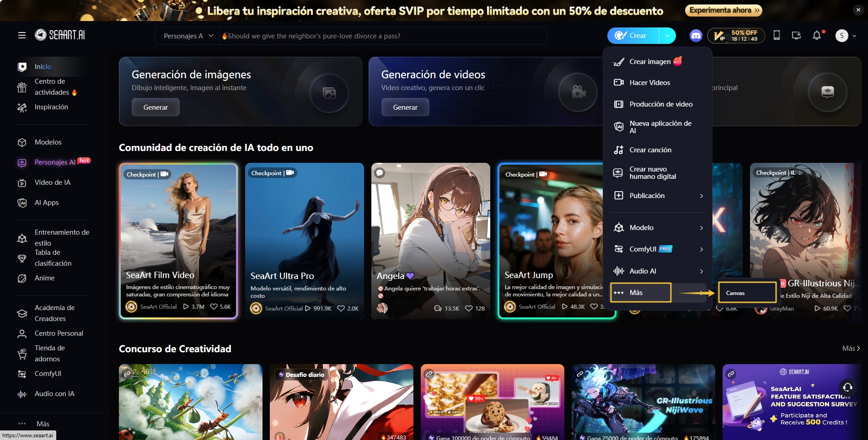Select Crear imagen from the menu
Image resolution: width=868 pixels, height=440 pixels.
pyautogui.click(x=650, y=62)
